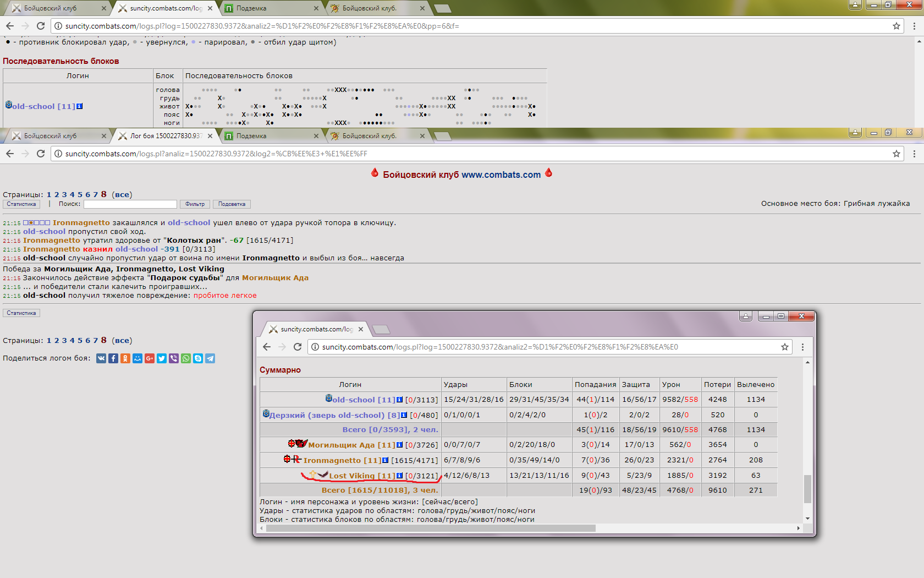924x578 pixels.
Task: Click scroll-up arrow in topmost window
Action: [920, 41]
